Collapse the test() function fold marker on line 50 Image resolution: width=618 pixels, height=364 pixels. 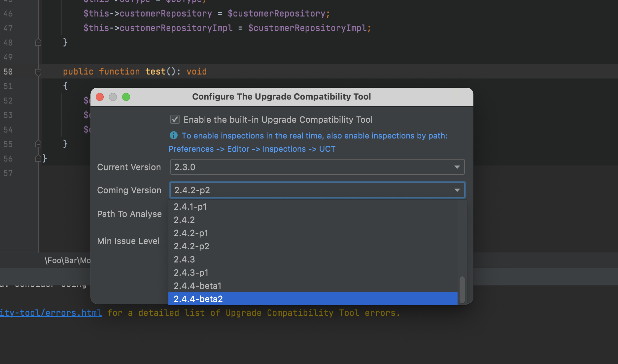pyautogui.click(x=38, y=72)
